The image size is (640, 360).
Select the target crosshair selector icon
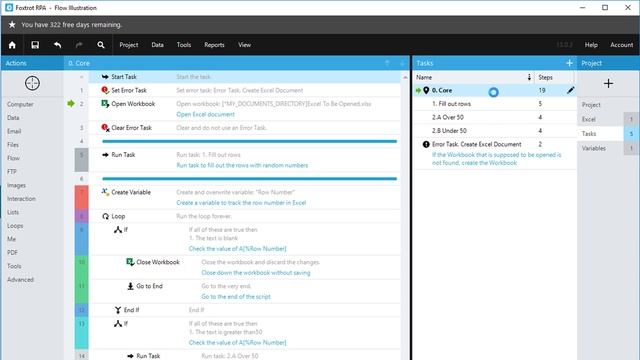[32, 83]
